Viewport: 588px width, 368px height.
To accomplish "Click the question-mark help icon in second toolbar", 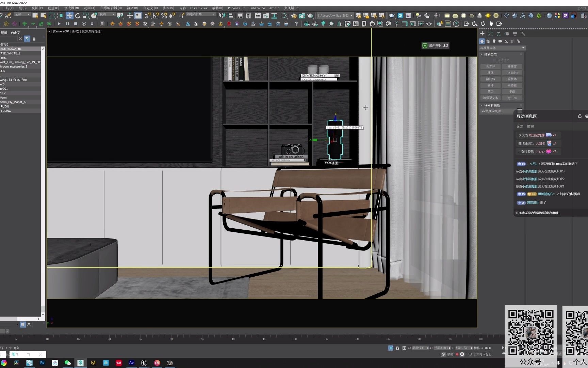I will (296, 24).
